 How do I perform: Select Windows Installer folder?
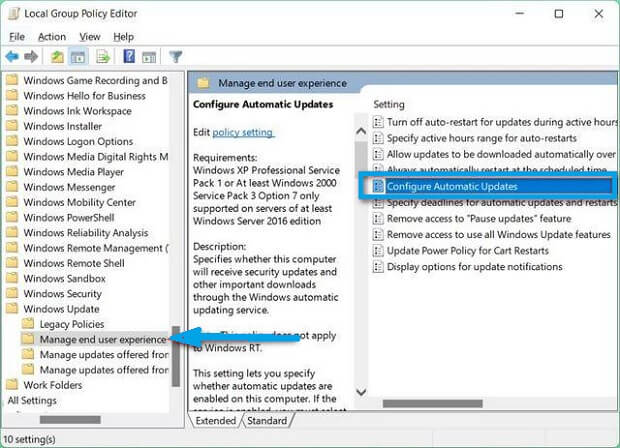pos(62,126)
